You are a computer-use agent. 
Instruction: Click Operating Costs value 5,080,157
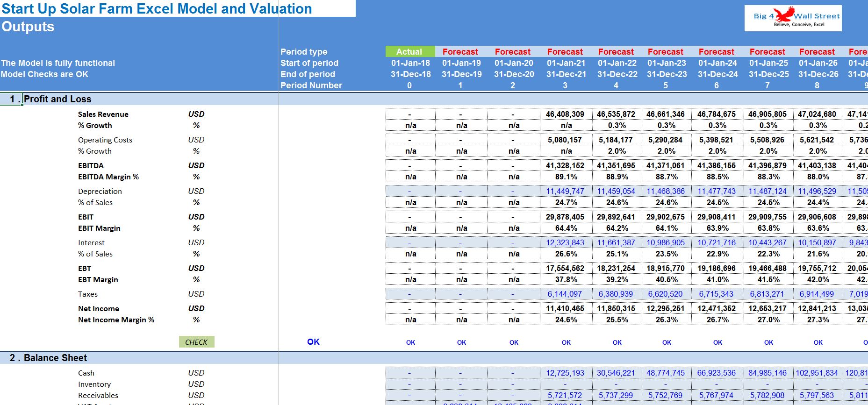[565, 140]
